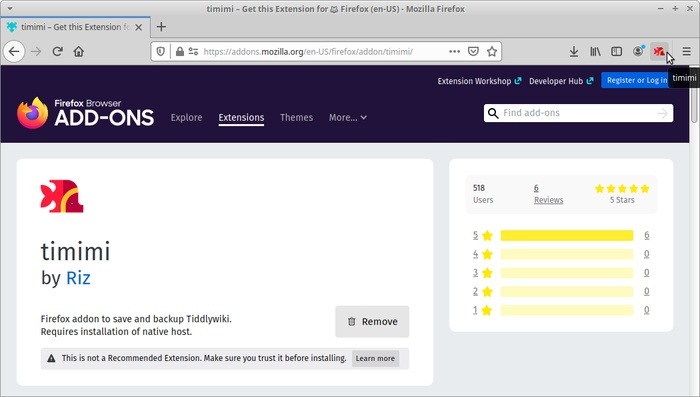700x397 pixels.
Task: Open the Downloads panel
Action: [x=574, y=52]
